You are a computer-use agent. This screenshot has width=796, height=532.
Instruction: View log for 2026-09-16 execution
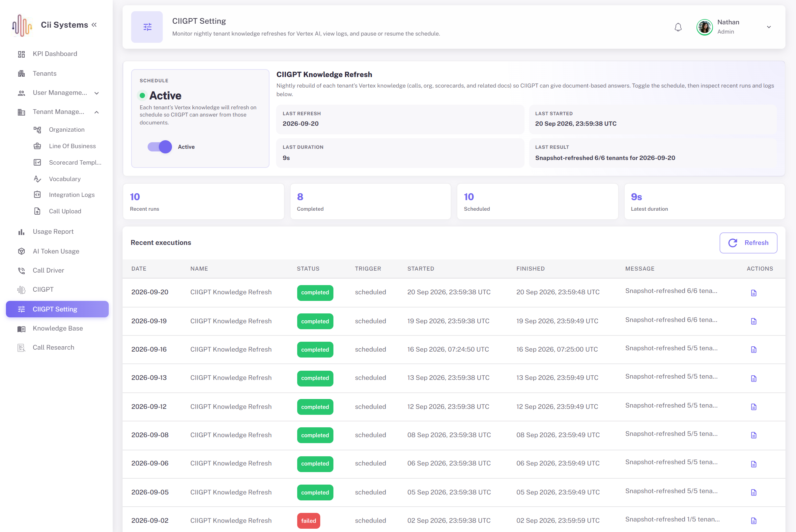click(753, 350)
